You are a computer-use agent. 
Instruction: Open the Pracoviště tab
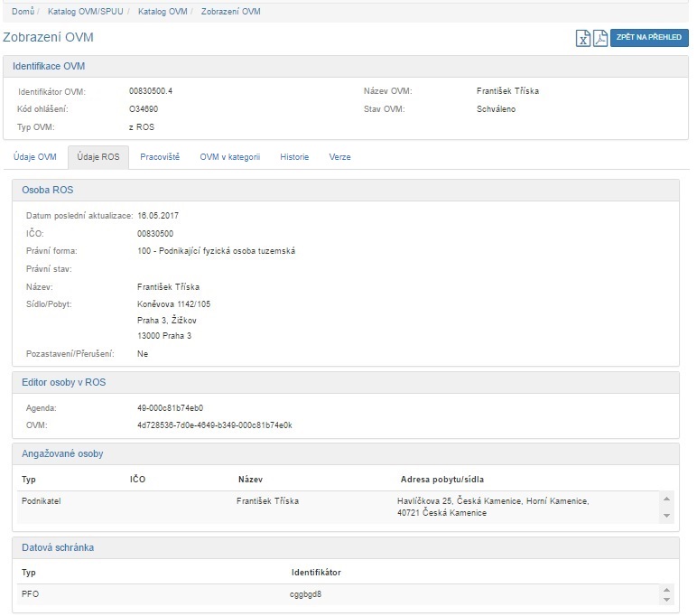[x=160, y=157]
